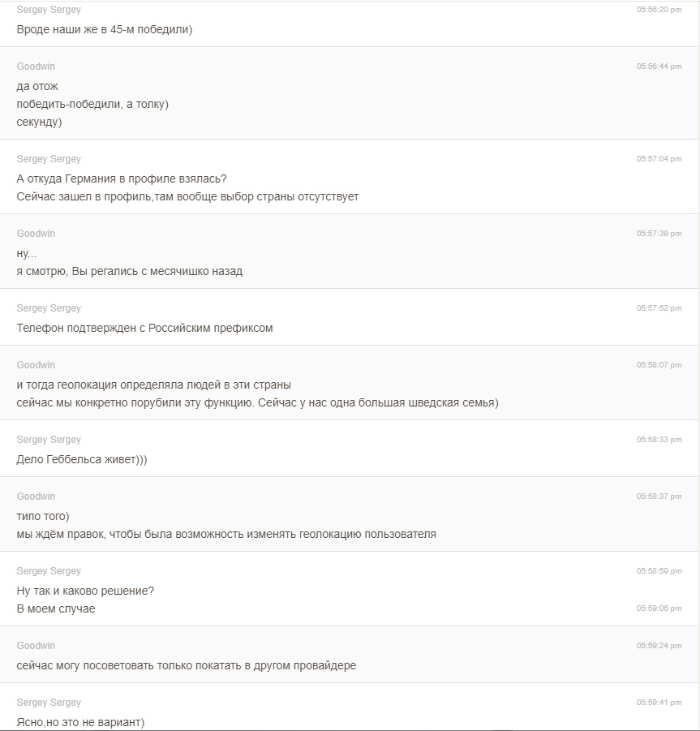The width and height of the screenshot is (700, 731).
Task: Click the 05:58:07 pm timestamp
Action: coord(659,365)
